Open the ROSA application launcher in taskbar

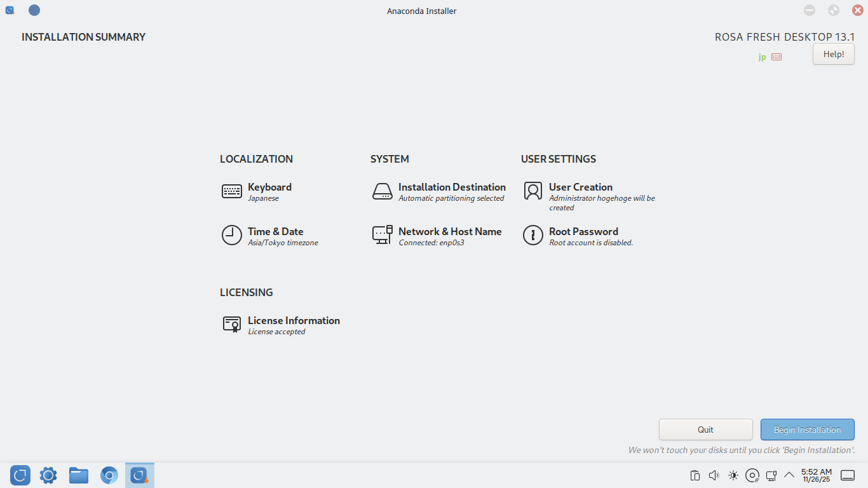coord(20,475)
